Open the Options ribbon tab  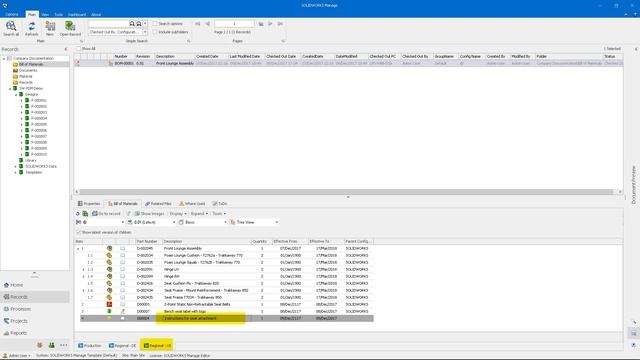tap(12, 14)
